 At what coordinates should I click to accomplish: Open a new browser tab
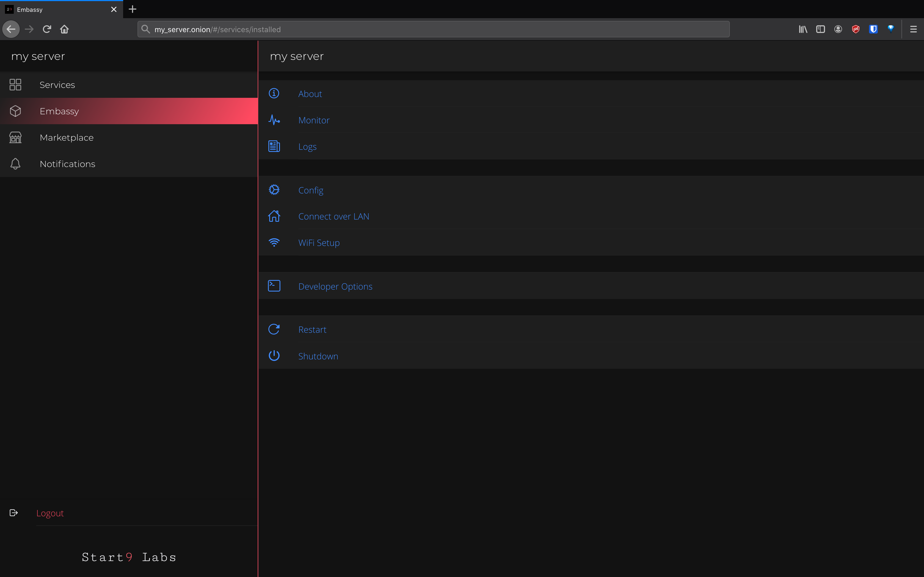(x=133, y=9)
